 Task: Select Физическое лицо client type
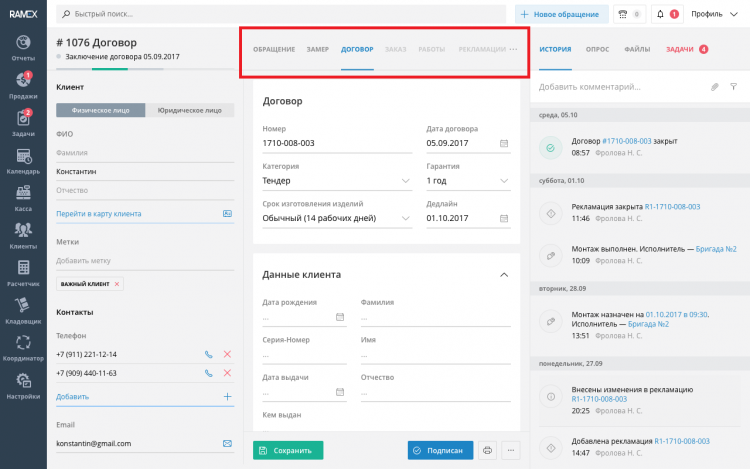click(100, 111)
